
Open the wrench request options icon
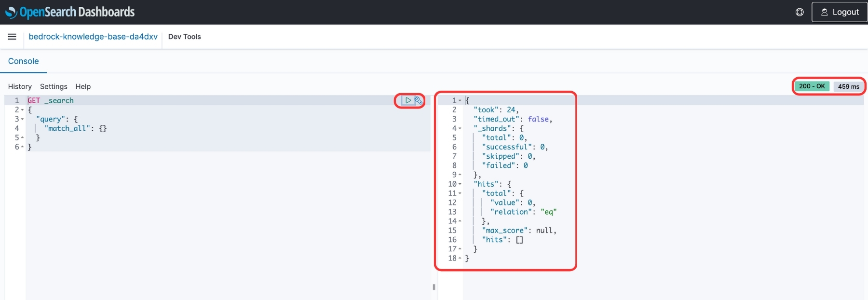click(x=418, y=100)
